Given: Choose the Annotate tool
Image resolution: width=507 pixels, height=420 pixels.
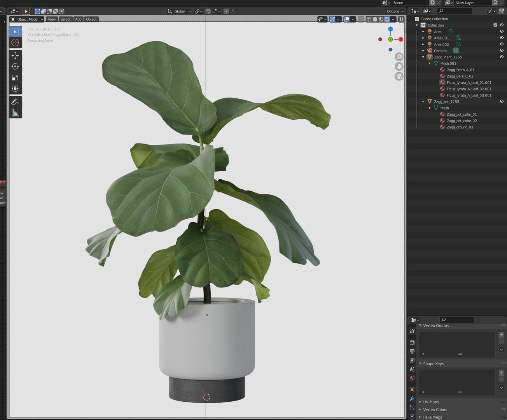Looking at the screenshot, I should 15,102.
